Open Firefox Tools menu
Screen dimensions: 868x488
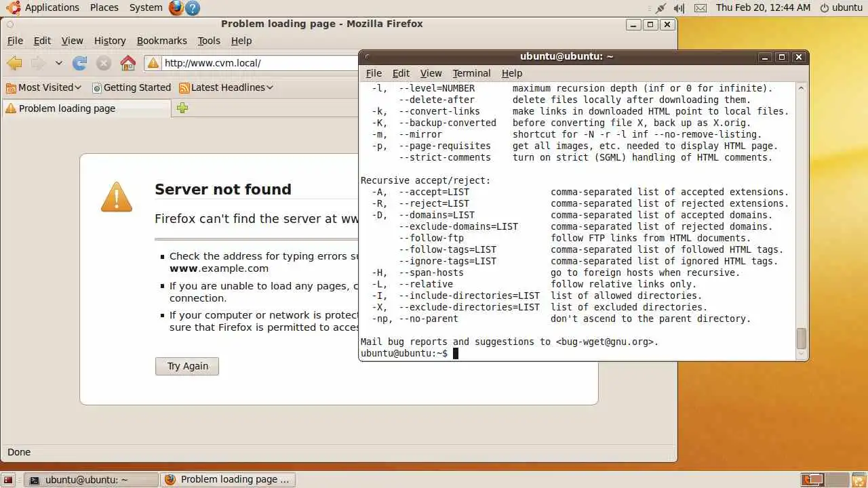click(209, 41)
